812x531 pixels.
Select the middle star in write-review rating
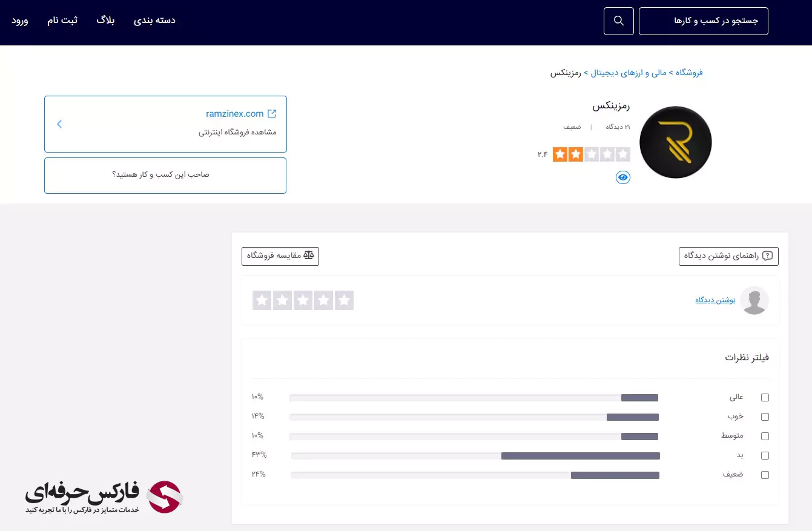(303, 300)
